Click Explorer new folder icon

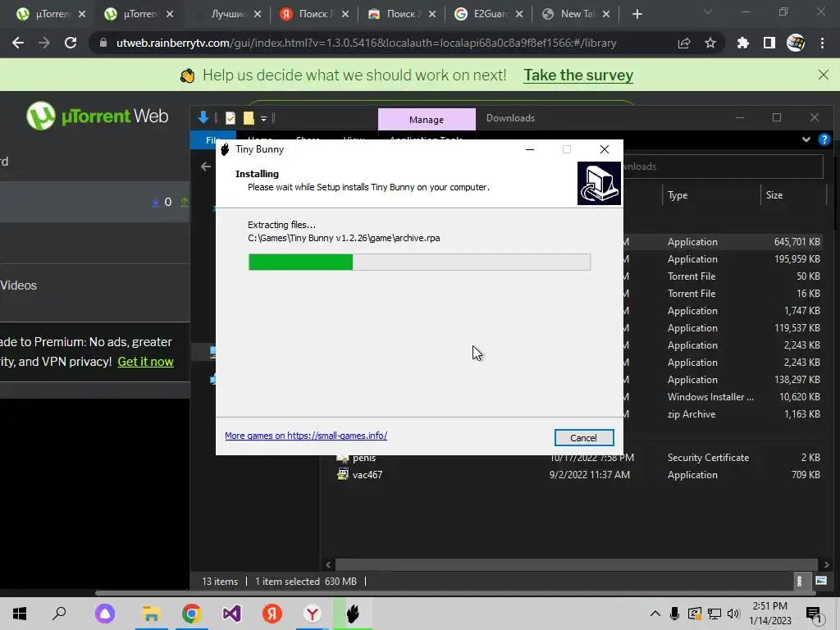(x=249, y=118)
